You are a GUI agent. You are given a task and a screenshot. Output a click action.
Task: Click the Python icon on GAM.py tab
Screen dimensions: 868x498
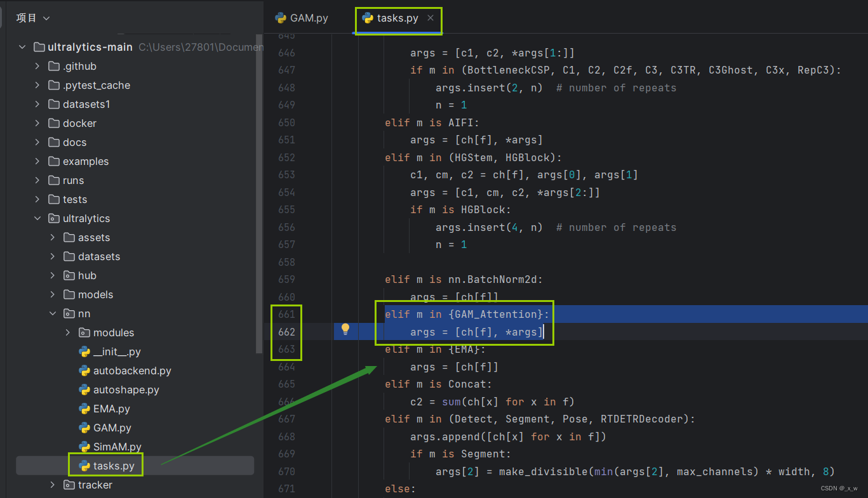281,18
